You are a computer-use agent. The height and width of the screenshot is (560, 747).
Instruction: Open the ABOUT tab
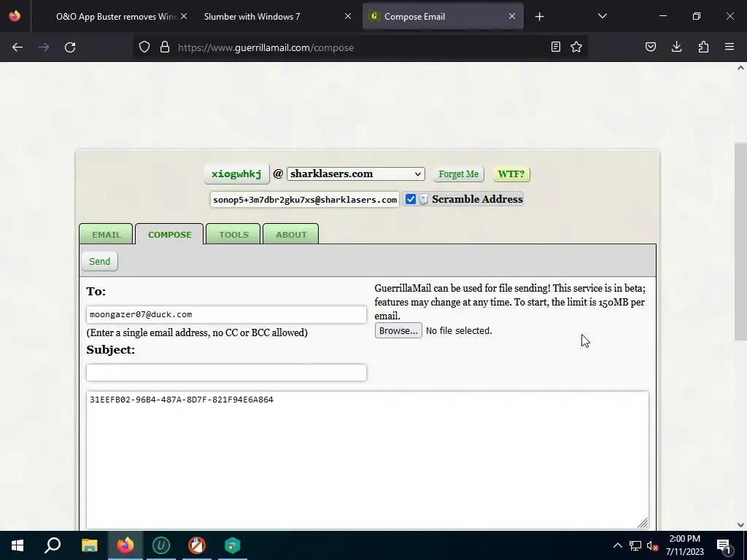(291, 234)
